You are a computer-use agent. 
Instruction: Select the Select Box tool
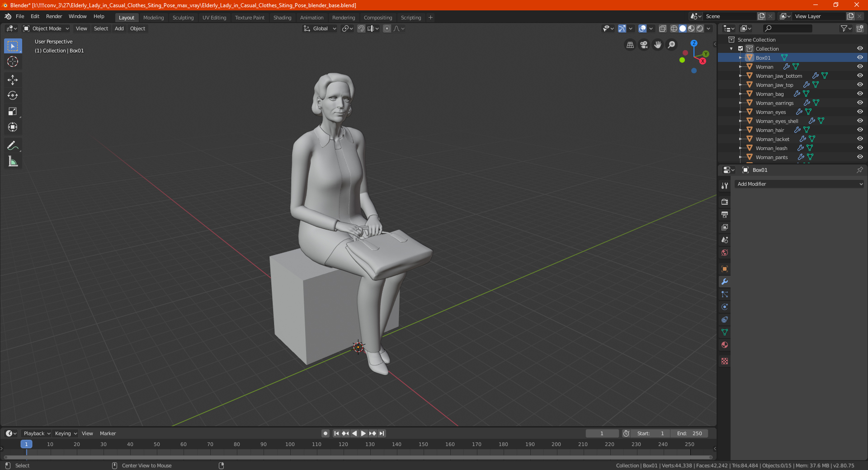13,46
